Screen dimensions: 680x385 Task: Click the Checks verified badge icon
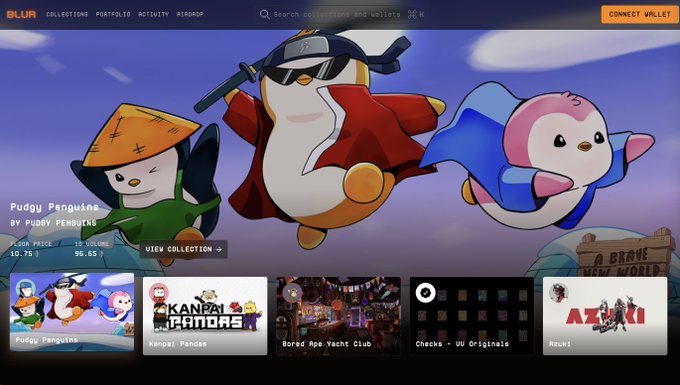pyautogui.click(x=425, y=293)
